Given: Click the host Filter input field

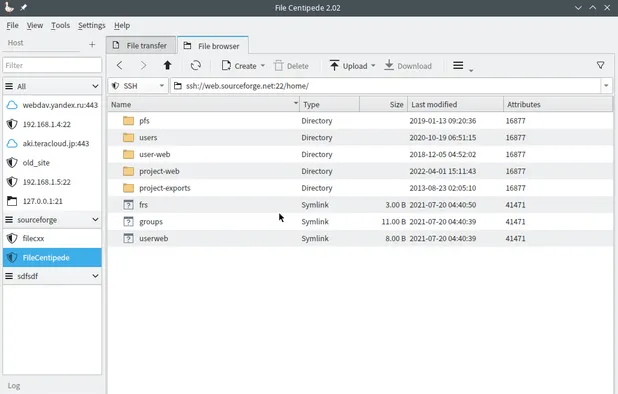Looking at the screenshot, I should coord(52,65).
